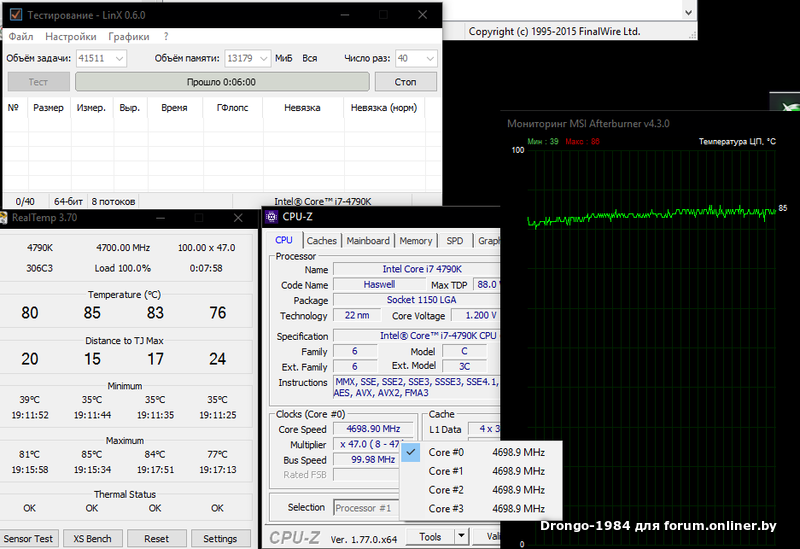Open the Настройки menu in LinX
Viewport: 800px width, 549px height.
click(70, 37)
